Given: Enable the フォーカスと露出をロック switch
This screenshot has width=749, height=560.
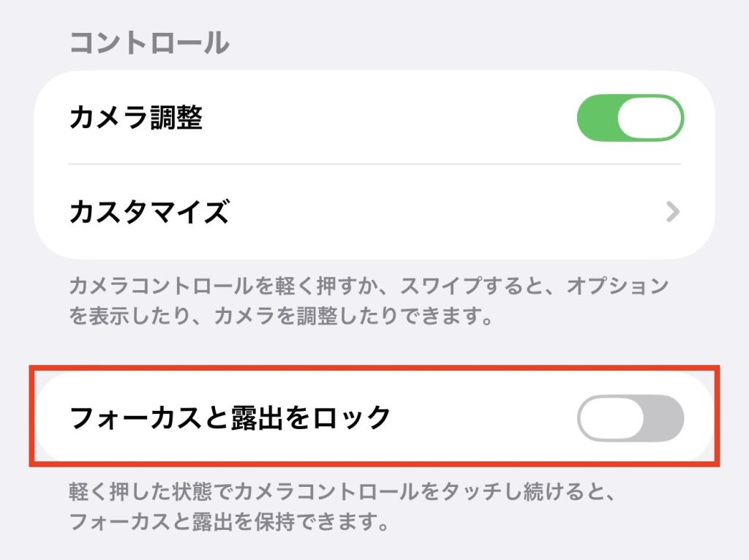Looking at the screenshot, I should pos(630,419).
